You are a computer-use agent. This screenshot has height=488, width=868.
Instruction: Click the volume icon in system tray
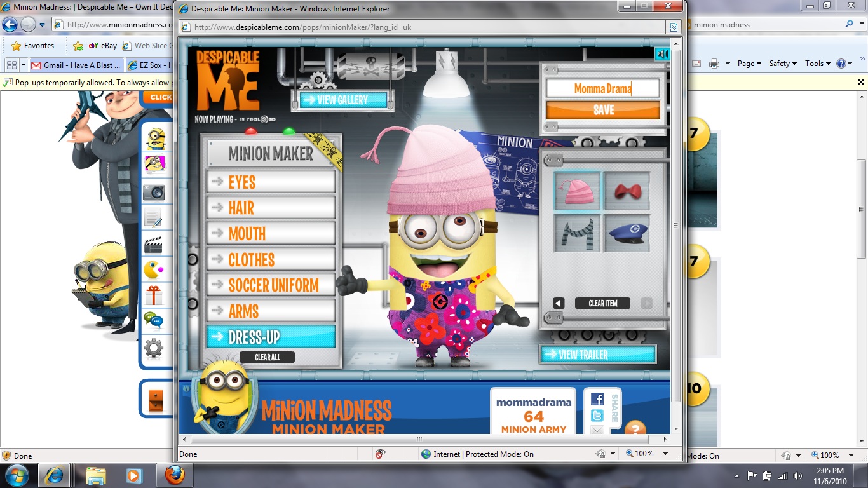tap(797, 475)
